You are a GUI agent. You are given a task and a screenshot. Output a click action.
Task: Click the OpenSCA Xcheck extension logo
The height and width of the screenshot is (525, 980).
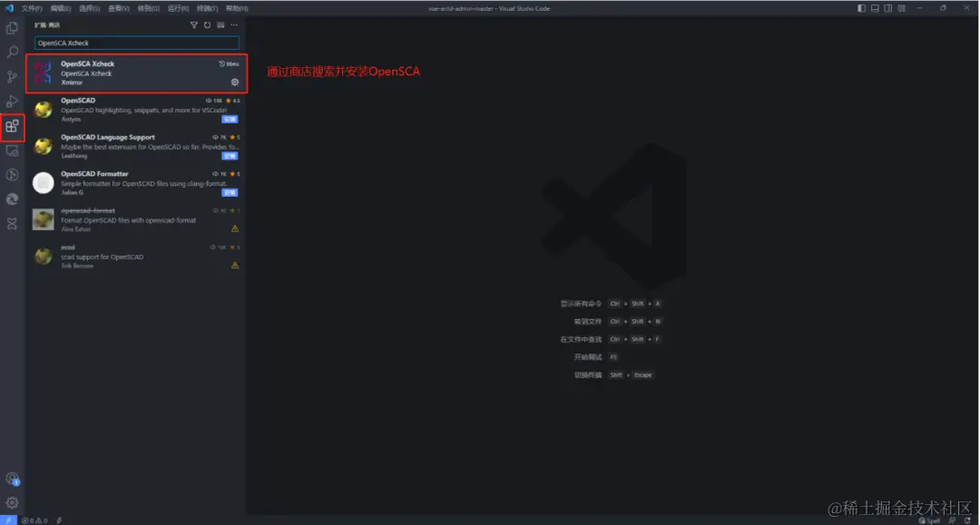coord(43,73)
